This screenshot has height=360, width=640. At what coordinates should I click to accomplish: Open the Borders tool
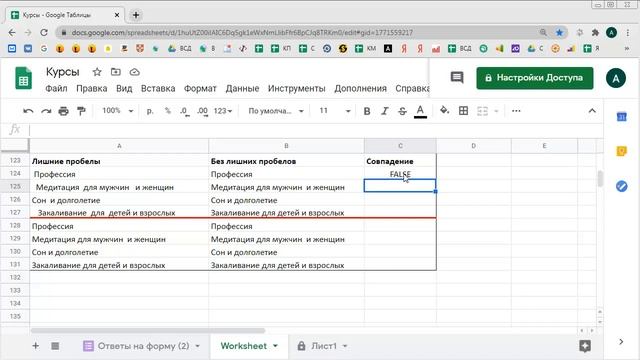pos(463,111)
